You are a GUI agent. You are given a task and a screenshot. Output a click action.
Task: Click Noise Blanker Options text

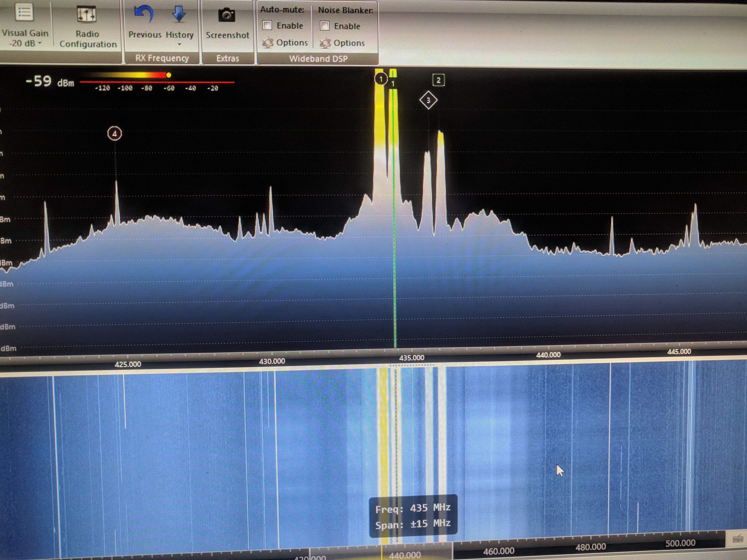pyautogui.click(x=349, y=43)
